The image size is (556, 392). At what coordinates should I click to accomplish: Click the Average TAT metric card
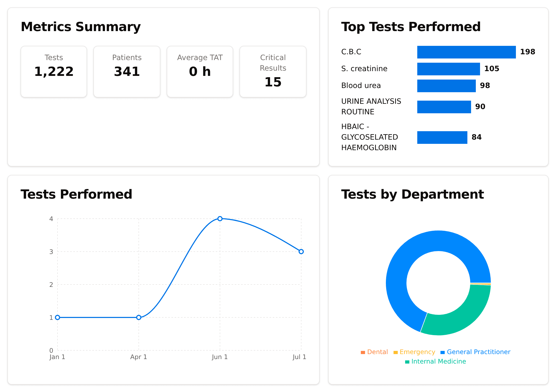tap(200, 72)
